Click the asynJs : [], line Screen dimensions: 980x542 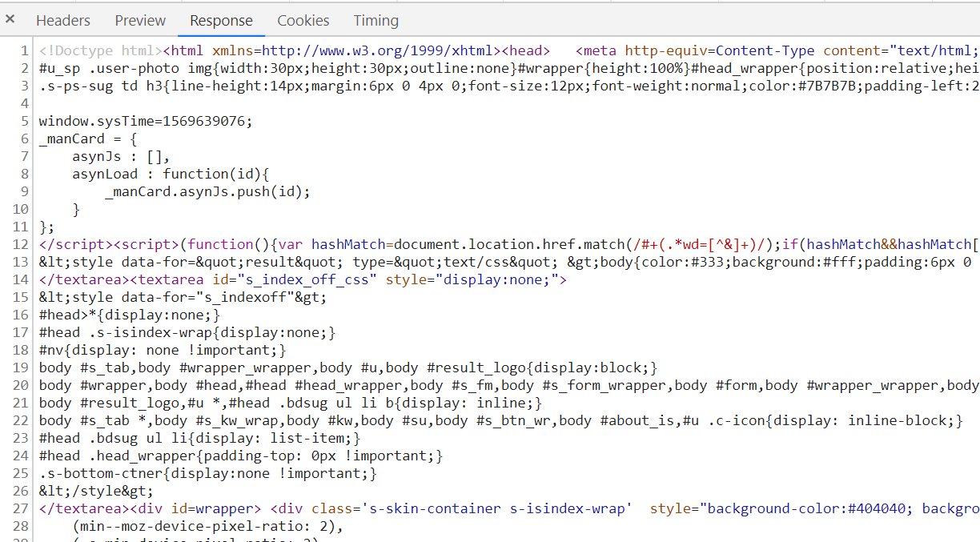click(x=121, y=156)
